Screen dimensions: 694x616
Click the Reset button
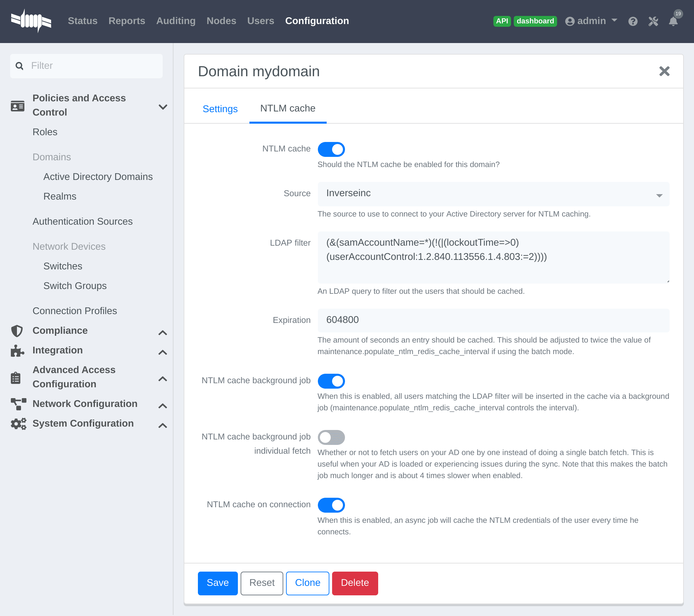click(x=262, y=583)
